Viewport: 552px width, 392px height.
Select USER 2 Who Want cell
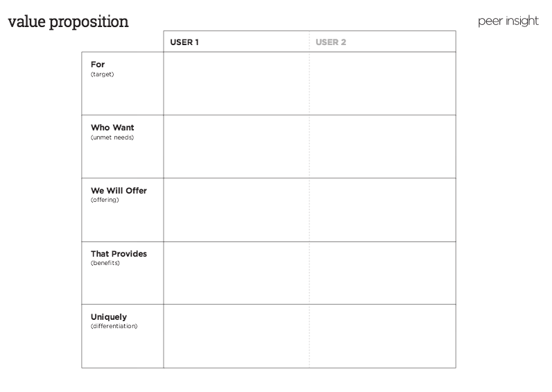point(383,146)
